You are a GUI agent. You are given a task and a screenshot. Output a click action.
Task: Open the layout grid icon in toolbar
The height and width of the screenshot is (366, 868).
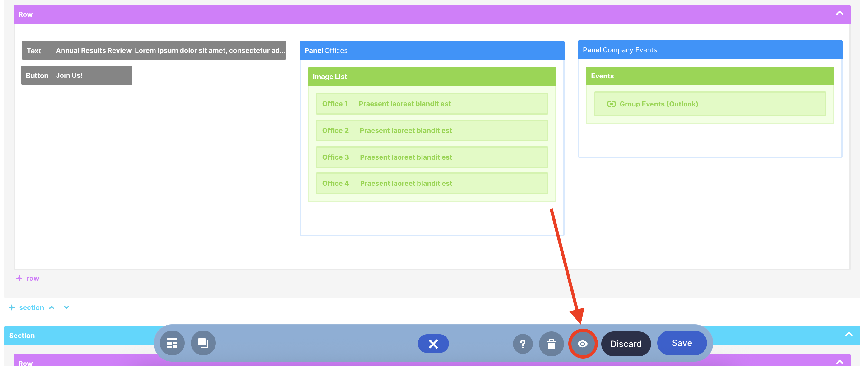(x=172, y=343)
